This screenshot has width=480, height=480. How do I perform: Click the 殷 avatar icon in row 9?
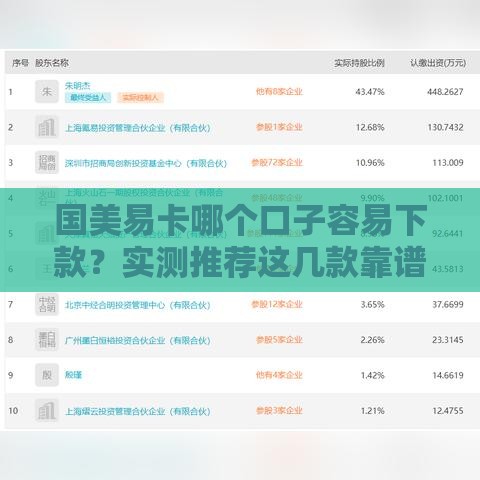(47, 375)
